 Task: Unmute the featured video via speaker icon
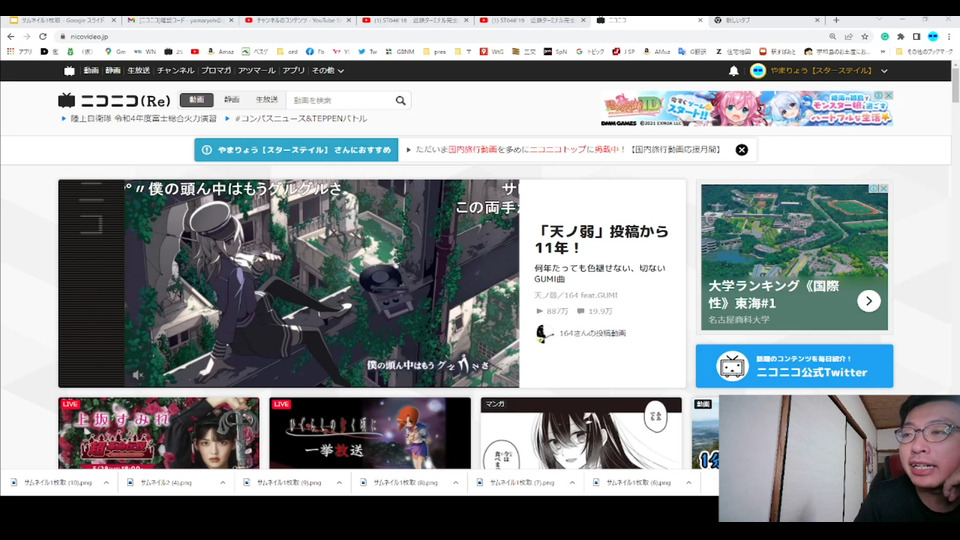[138, 375]
